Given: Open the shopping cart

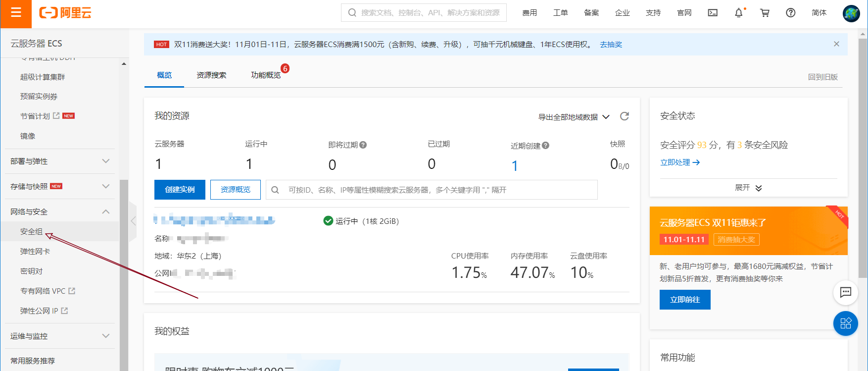Looking at the screenshot, I should pos(765,13).
